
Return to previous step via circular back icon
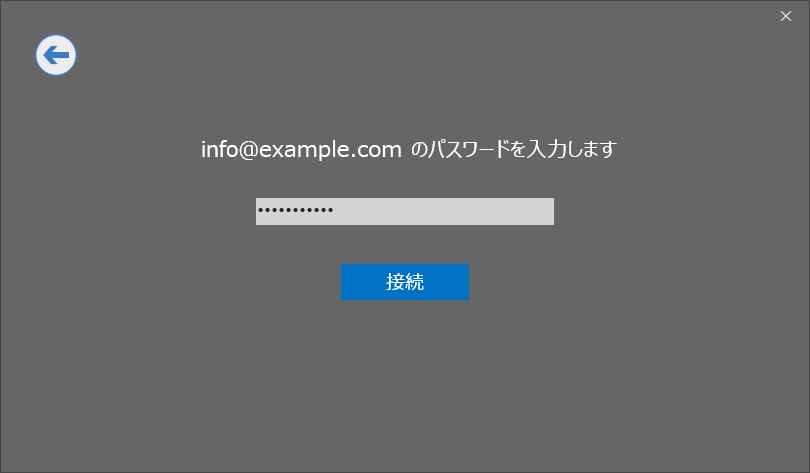[56, 55]
